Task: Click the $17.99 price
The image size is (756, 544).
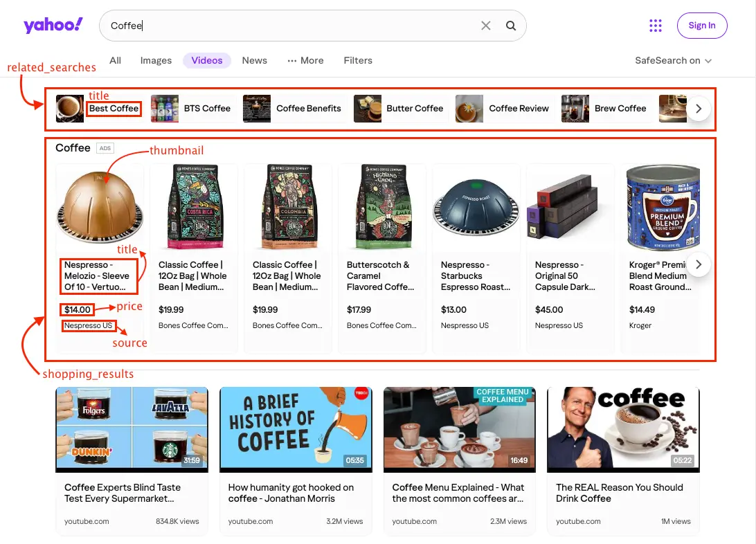Action: (359, 309)
